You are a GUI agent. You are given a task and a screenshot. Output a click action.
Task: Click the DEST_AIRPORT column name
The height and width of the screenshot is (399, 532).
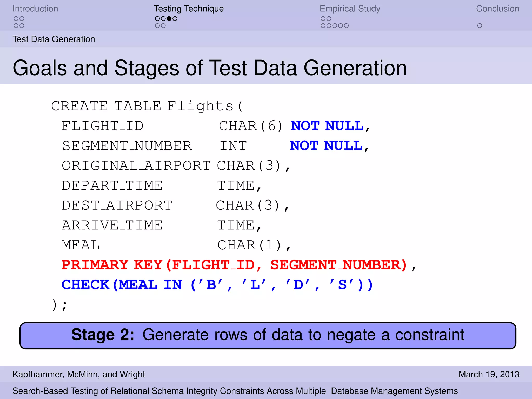pos(117,205)
